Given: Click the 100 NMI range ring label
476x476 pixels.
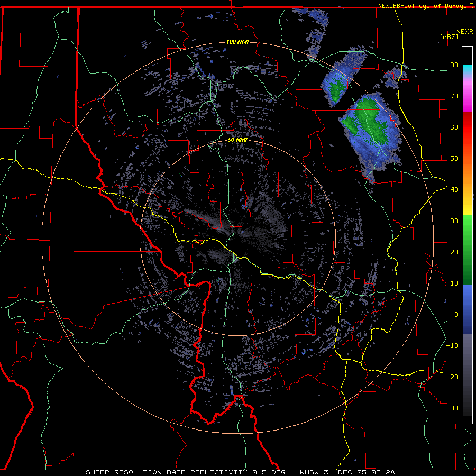Looking at the screenshot, I should [x=237, y=42].
